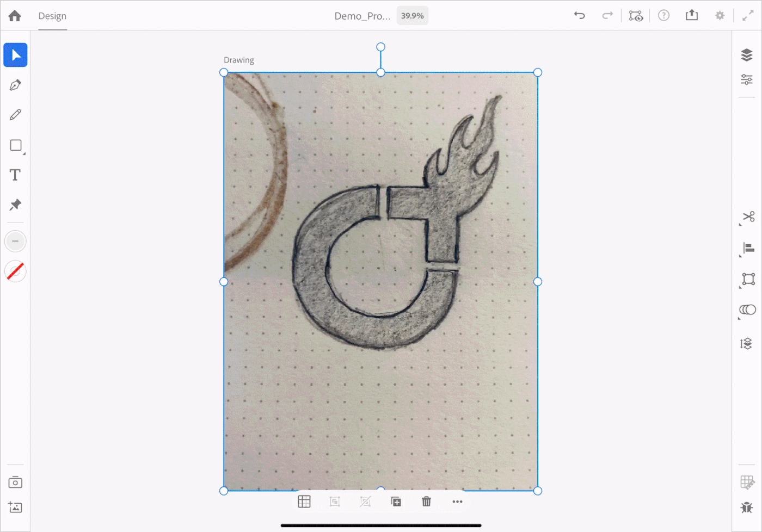762x532 pixels.
Task: Select the Pen tool
Action: point(15,85)
